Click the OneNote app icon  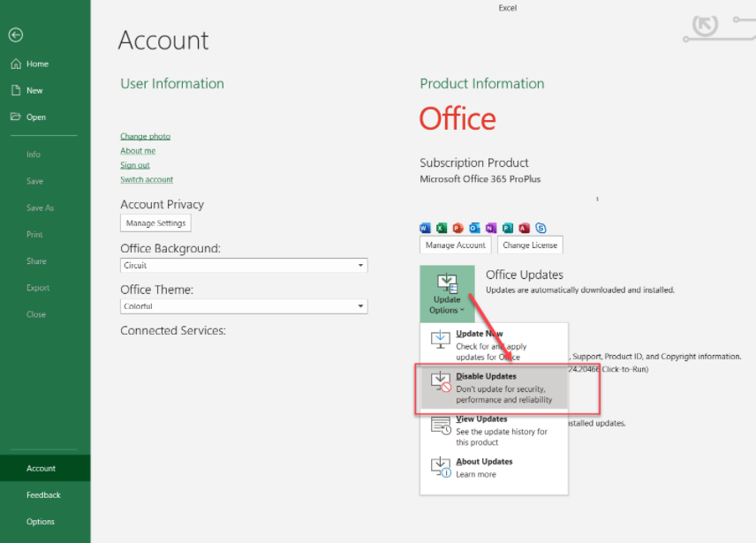click(491, 228)
